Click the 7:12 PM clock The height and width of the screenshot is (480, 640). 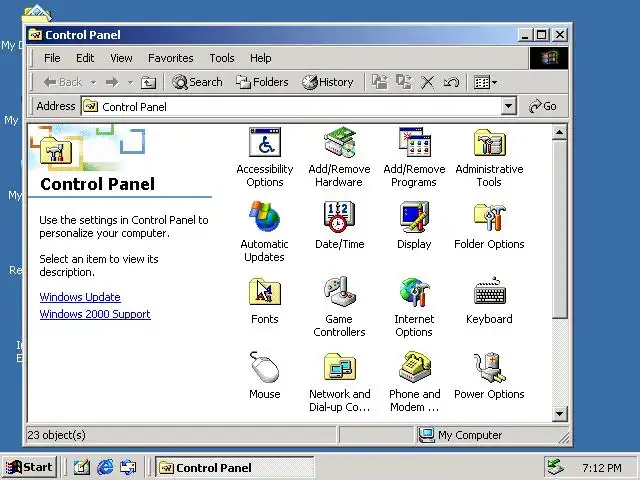(x=602, y=468)
